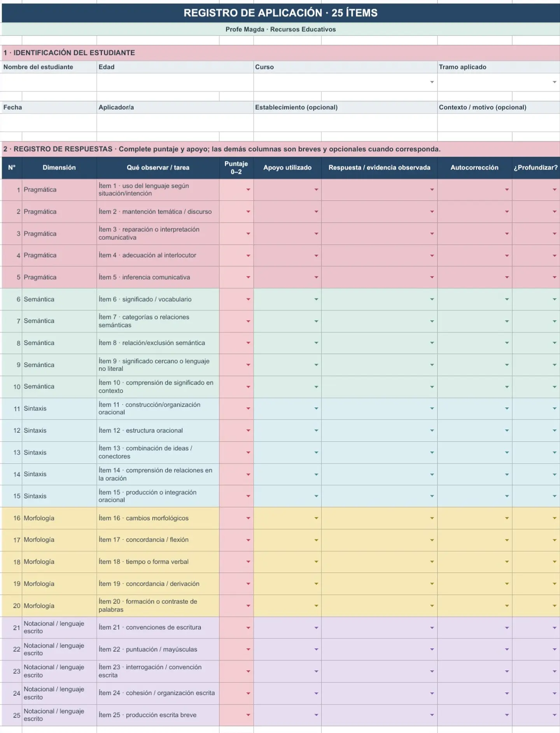
Task: Click 'Ítem 5 · inferencia comunicativa' cell
Action: click(x=158, y=277)
